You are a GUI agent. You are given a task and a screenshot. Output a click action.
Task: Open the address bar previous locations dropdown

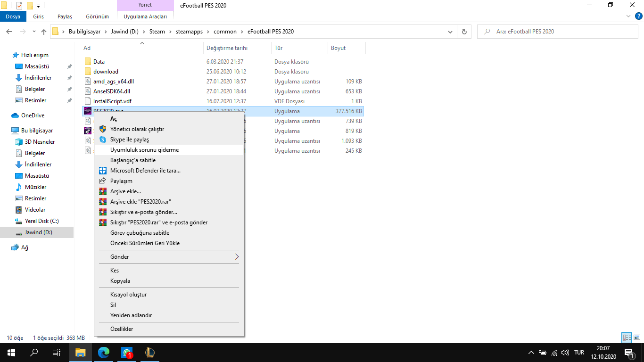[450, 32]
